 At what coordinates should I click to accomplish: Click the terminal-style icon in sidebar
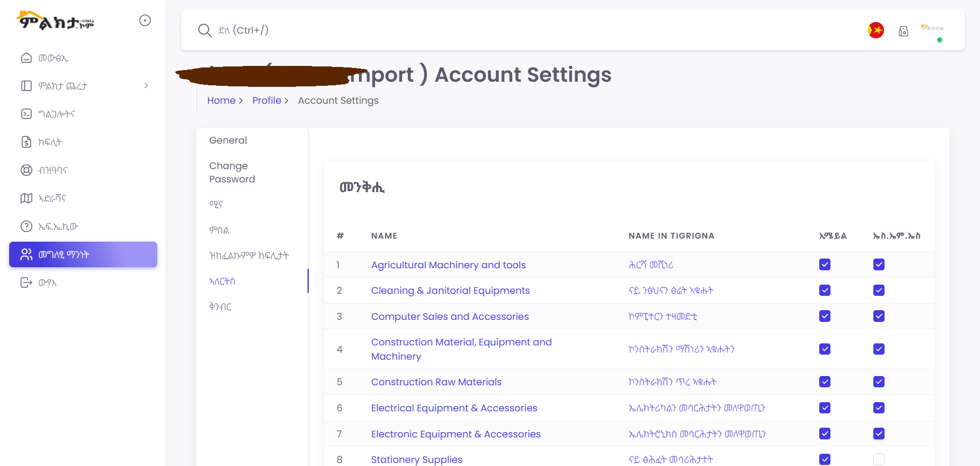coord(26,114)
